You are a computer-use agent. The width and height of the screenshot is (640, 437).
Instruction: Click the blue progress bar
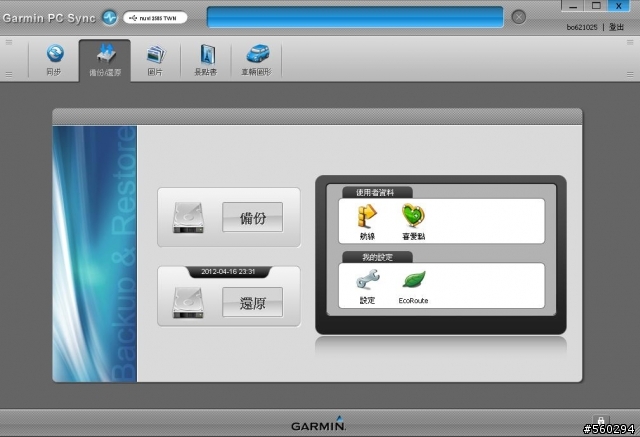coord(355,17)
